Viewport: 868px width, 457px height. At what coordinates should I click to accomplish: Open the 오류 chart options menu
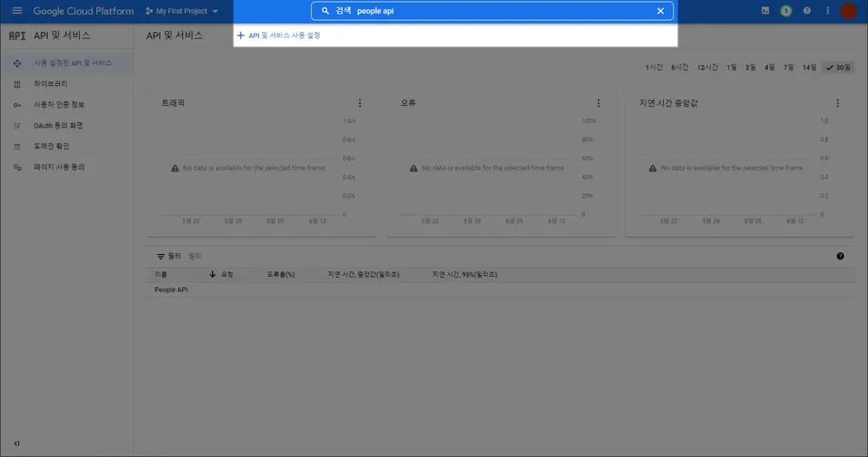click(598, 103)
